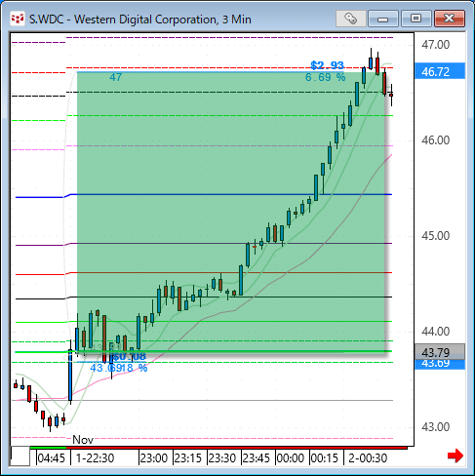Click the white box left of time axis

point(20,456)
